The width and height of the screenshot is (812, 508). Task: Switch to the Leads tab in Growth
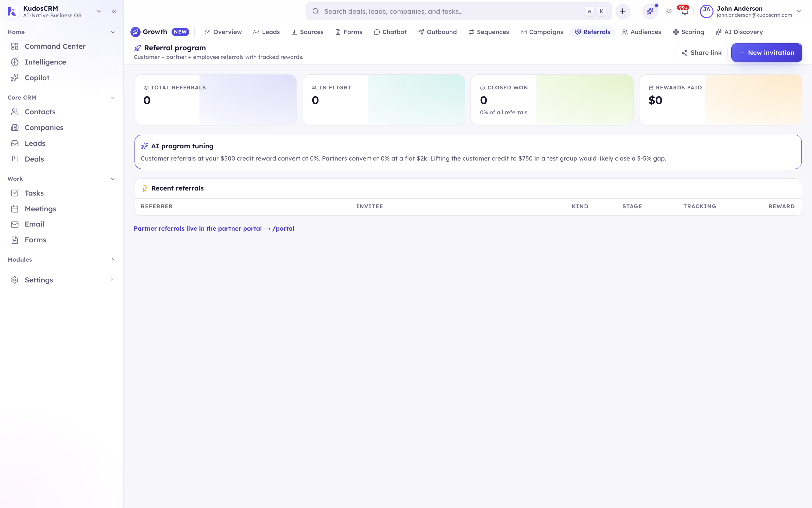[x=266, y=32]
